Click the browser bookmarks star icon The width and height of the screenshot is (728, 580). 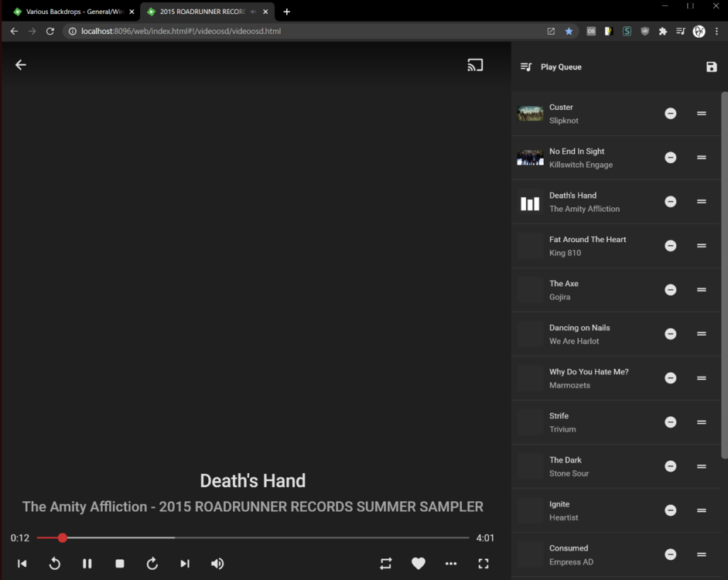570,31
